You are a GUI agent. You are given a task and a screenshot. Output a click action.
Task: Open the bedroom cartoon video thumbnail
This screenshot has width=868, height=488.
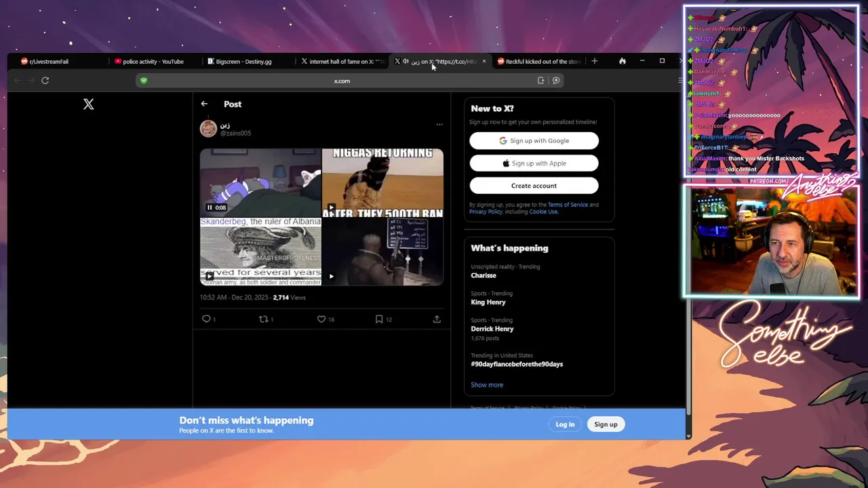[260, 182]
